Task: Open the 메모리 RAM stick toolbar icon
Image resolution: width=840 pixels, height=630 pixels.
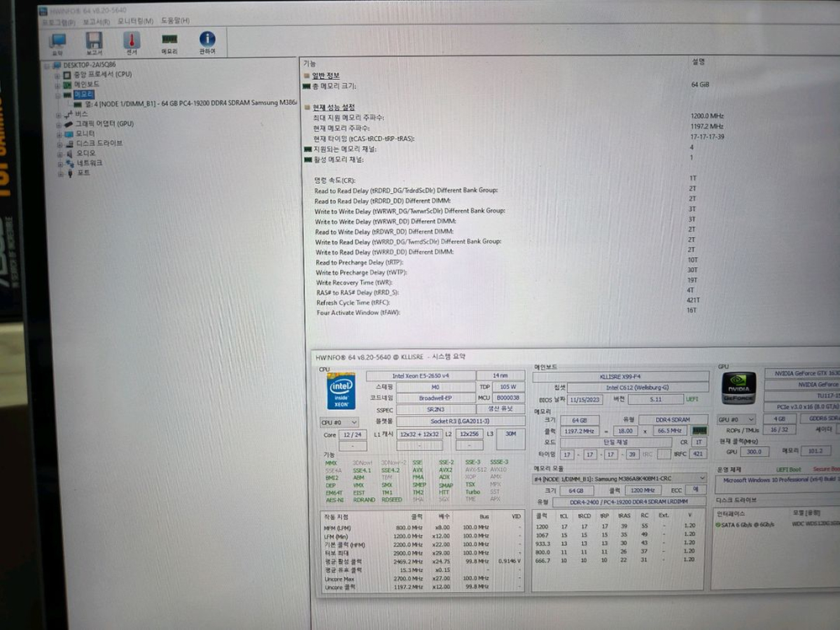Action: tap(169, 39)
